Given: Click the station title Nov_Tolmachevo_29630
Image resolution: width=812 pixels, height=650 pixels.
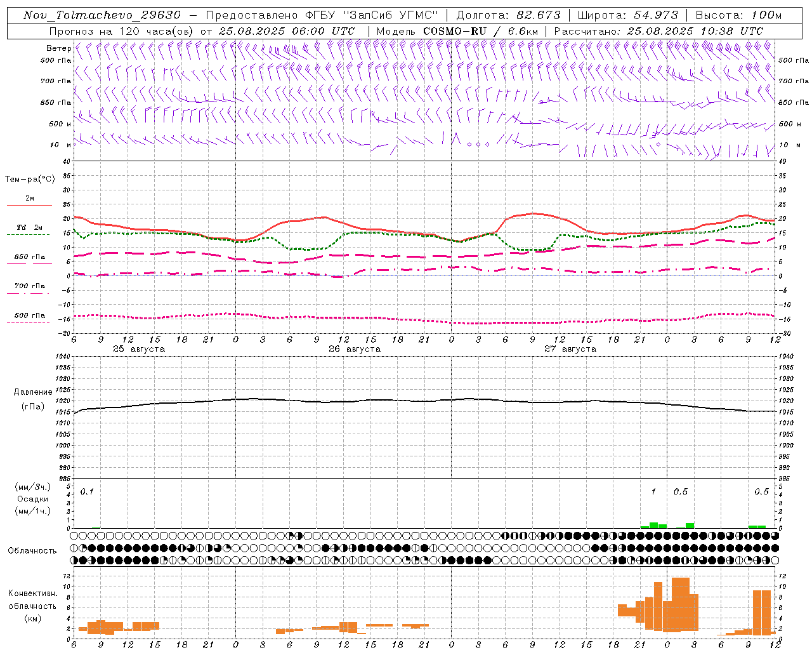Looking at the screenshot, I should [x=101, y=15].
